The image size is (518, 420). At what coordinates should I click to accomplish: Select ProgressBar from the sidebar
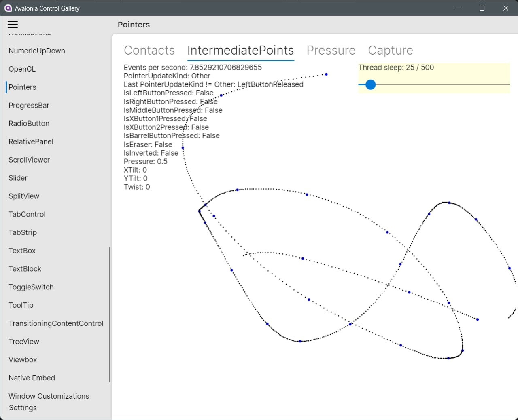click(29, 105)
